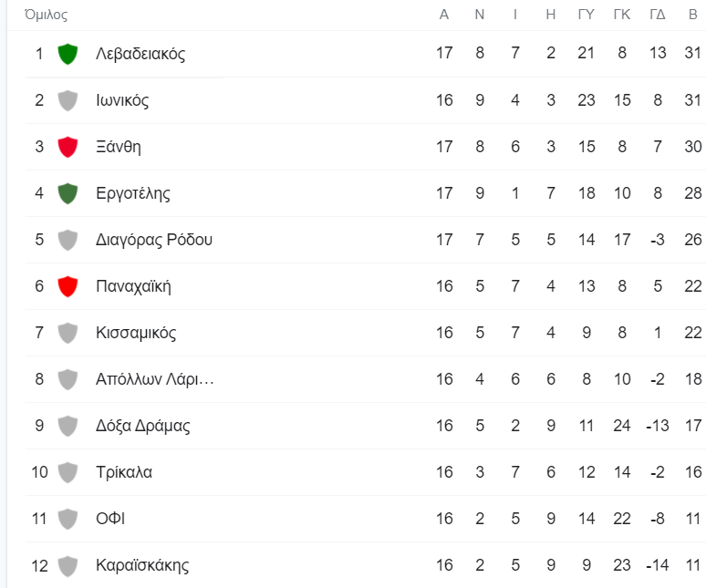
Task: Open the Λεβαδειακός team link
Action: (140, 54)
